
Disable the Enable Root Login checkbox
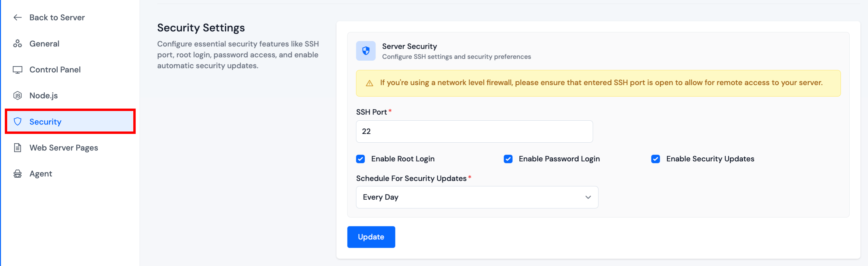pyautogui.click(x=360, y=159)
